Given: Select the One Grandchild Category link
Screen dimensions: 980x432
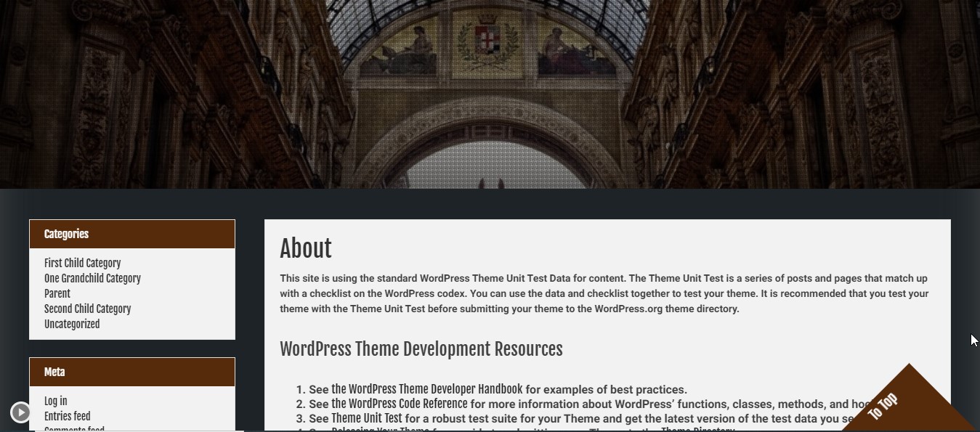Looking at the screenshot, I should click(92, 278).
